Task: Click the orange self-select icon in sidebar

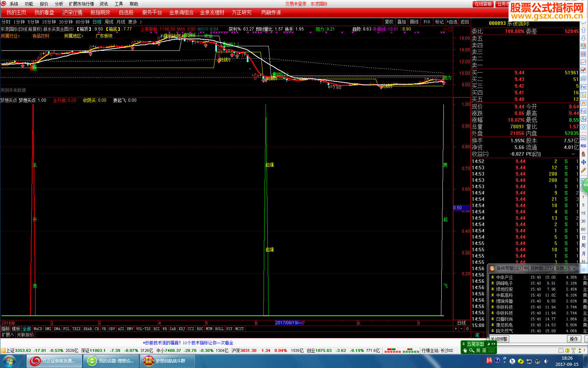Action: [x=583, y=103]
